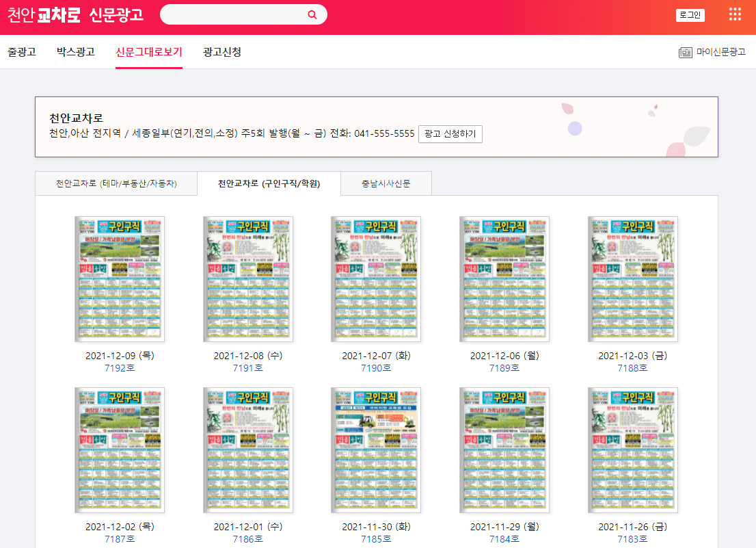The image size is (756, 548).
Task: Open the nine-dot apps grid menu
Action: point(735,14)
